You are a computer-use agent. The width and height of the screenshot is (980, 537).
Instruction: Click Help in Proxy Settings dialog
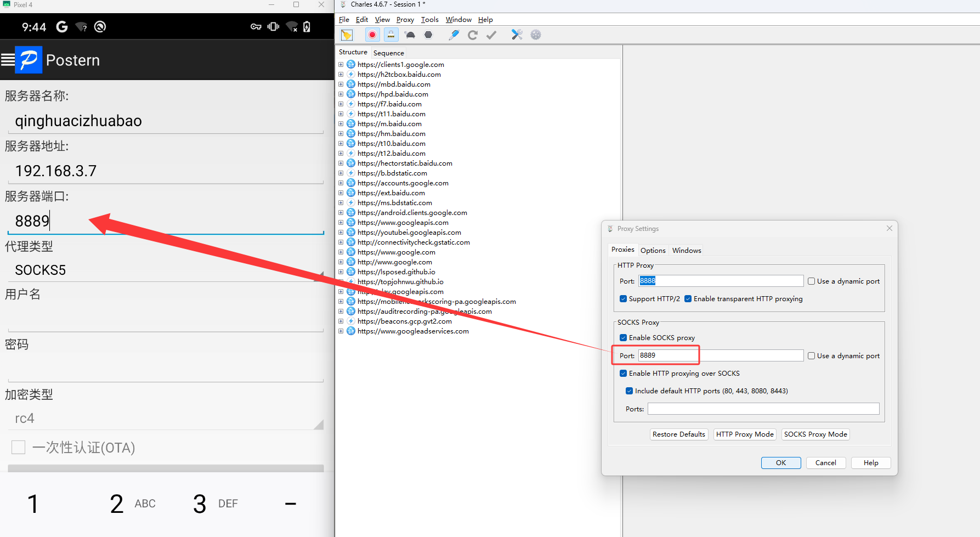pos(871,463)
